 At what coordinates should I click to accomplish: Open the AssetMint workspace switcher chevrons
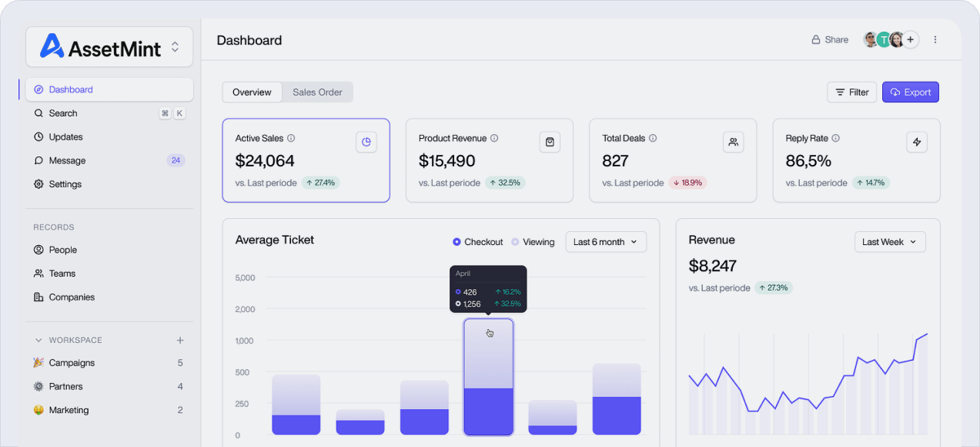point(175,47)
